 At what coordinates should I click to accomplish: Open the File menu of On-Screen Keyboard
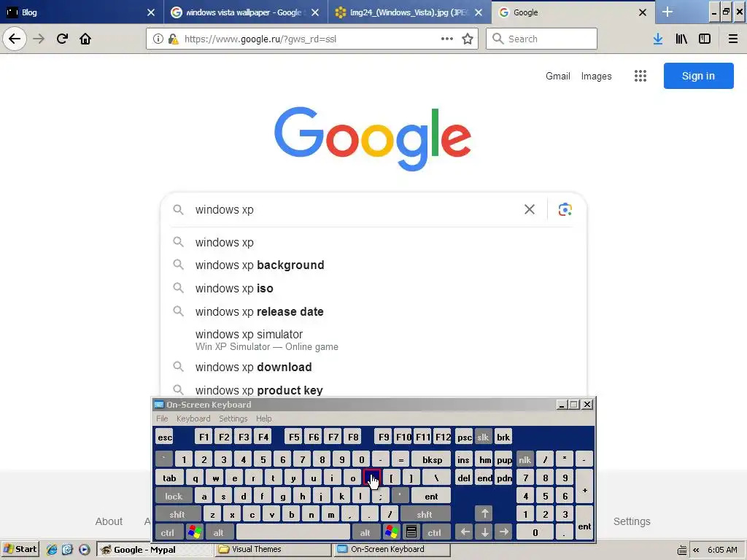point(162,419)
